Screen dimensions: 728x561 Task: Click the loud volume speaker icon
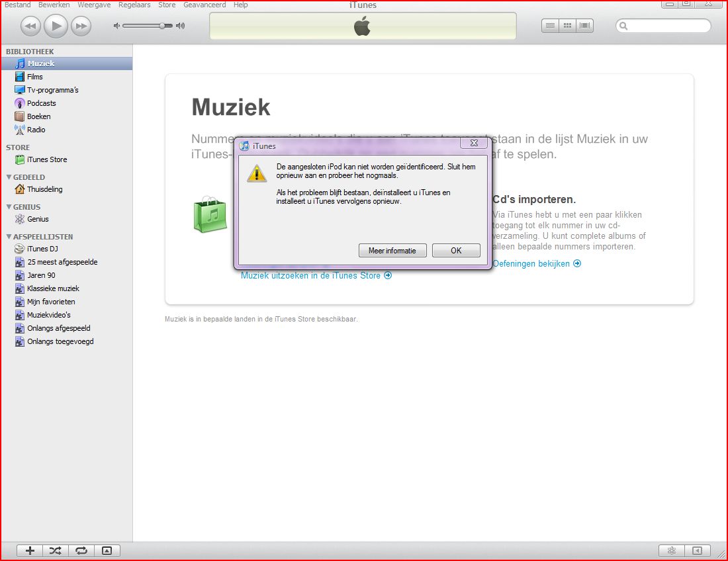tap(180, 26)
